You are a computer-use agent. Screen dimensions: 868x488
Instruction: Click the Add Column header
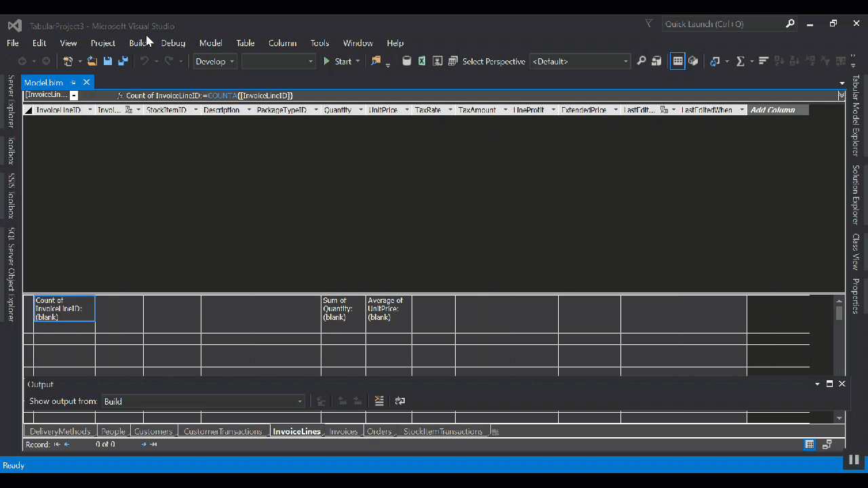(772, 109)
